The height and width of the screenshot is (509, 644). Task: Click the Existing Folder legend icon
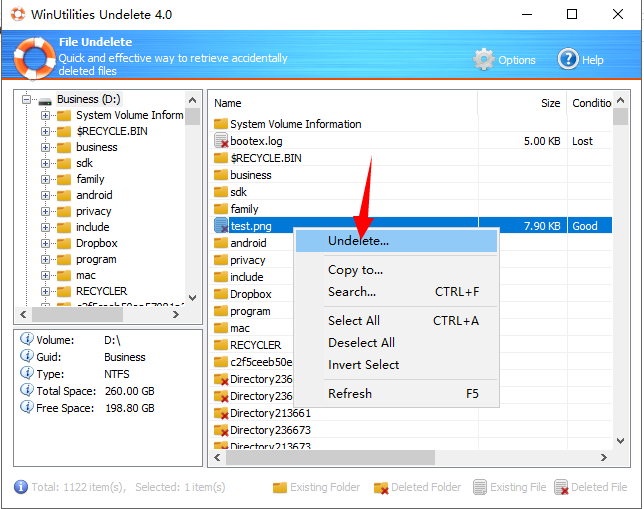tap(280, 487)
